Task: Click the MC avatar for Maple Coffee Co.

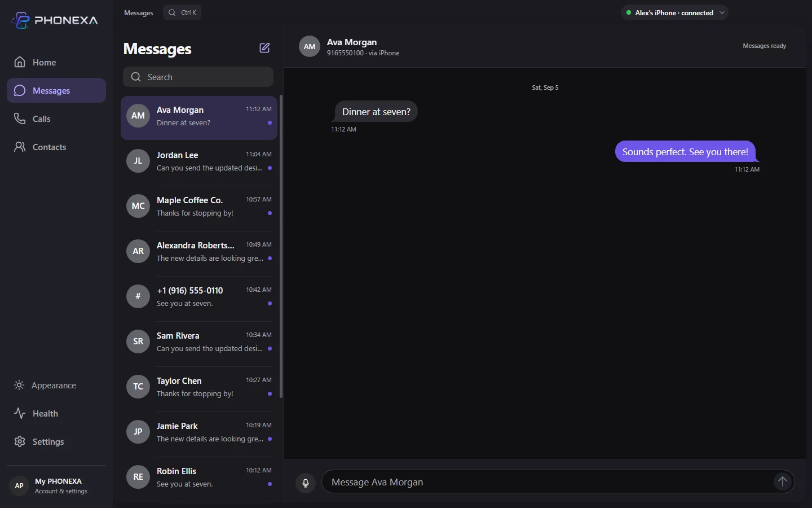Action: 138,206
